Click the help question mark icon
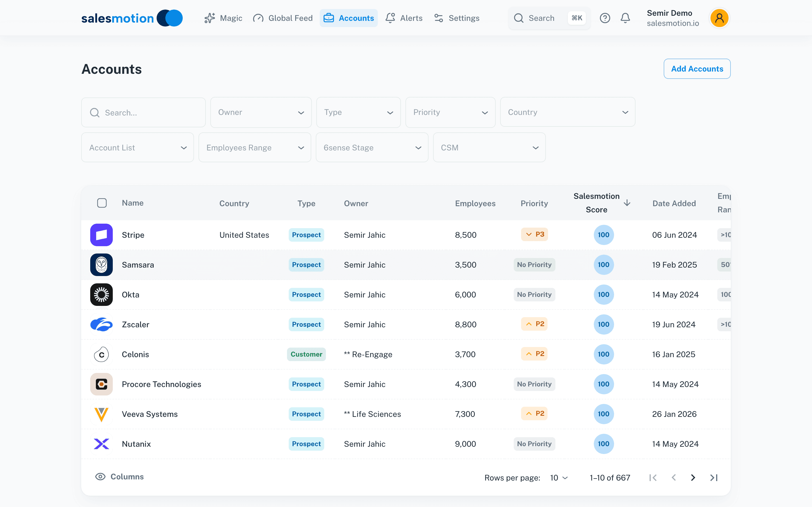This screenshot has width=812, height=507. (605, 18)
